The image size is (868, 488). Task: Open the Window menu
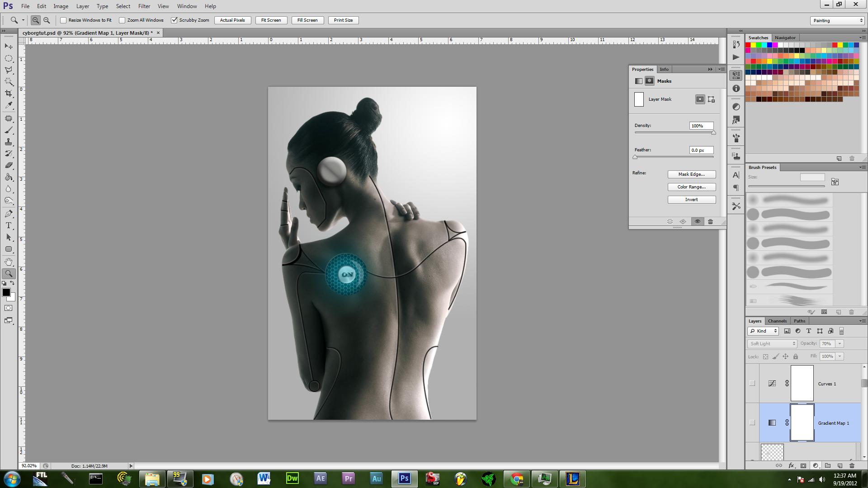click(x=187, y=6)
